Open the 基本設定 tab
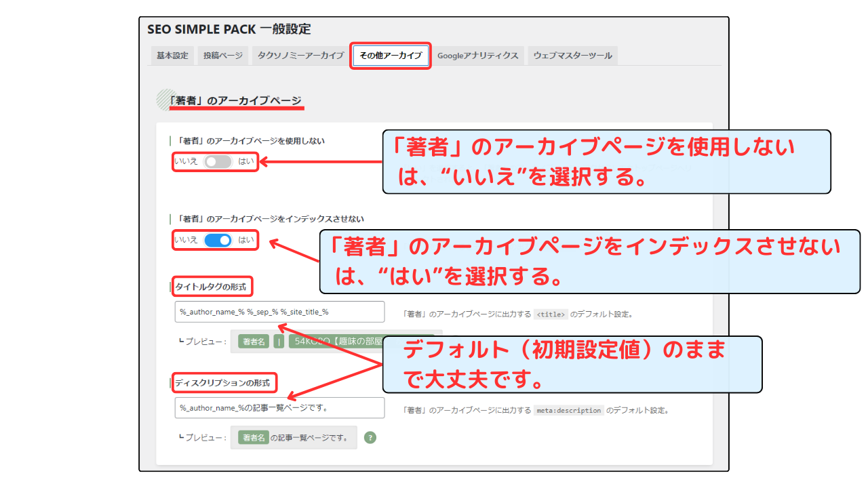Viewport: 868px width, 488px height. click(x=172, y=56)
